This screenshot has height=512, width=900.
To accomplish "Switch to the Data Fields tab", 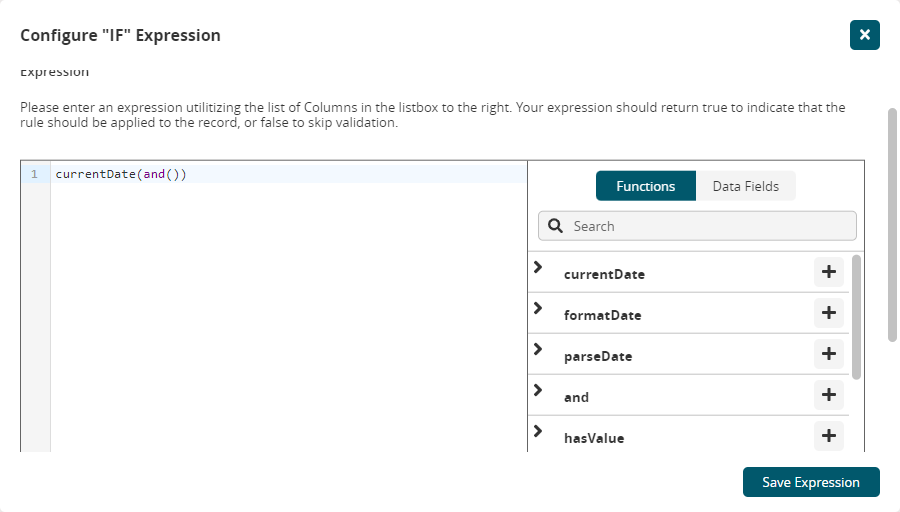I will click(x=745, y=186).
